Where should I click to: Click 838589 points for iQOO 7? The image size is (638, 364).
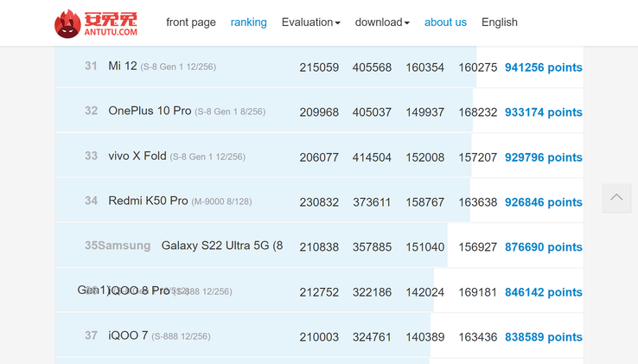point(544,337)
